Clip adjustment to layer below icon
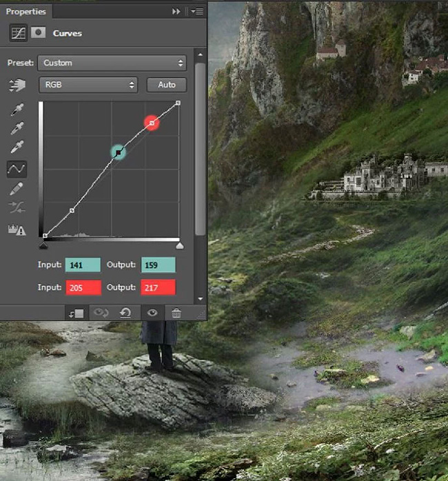Viewport: 448px width, 481px height. click(x=77, y=314)
